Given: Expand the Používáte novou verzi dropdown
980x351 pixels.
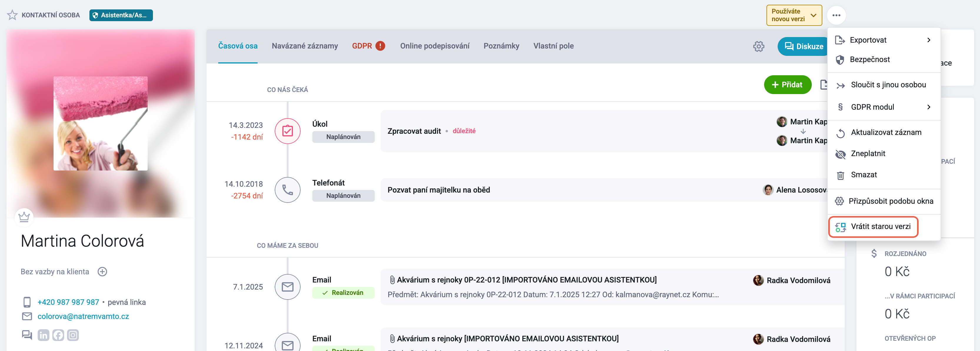Looking at the screenshot, I should 794,15.
